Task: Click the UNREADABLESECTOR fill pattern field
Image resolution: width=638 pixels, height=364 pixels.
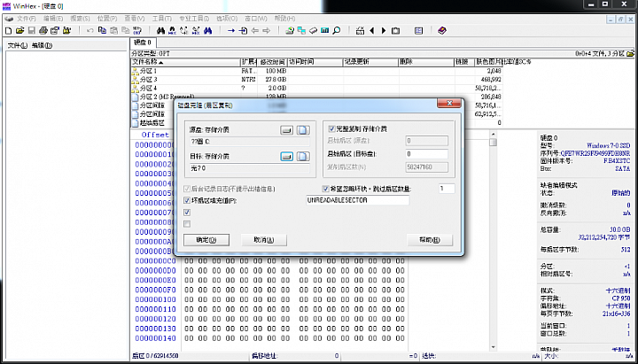Action: pyautogui.click(x=356, y=201)
